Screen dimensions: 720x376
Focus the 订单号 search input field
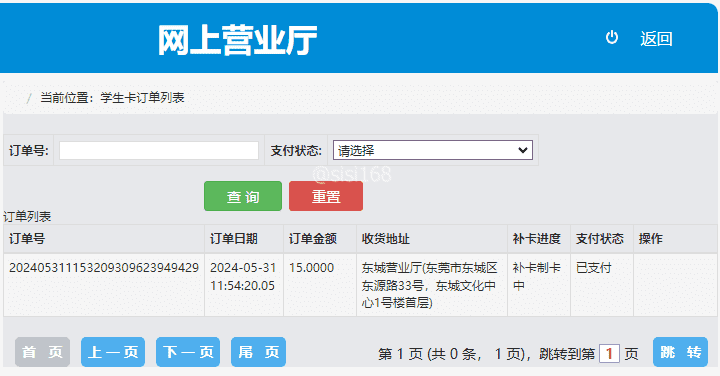[x=159, y=151]
